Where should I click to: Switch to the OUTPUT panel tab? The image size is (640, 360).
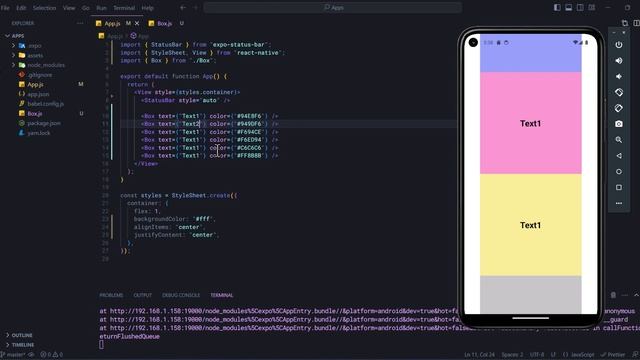[142, 295]
